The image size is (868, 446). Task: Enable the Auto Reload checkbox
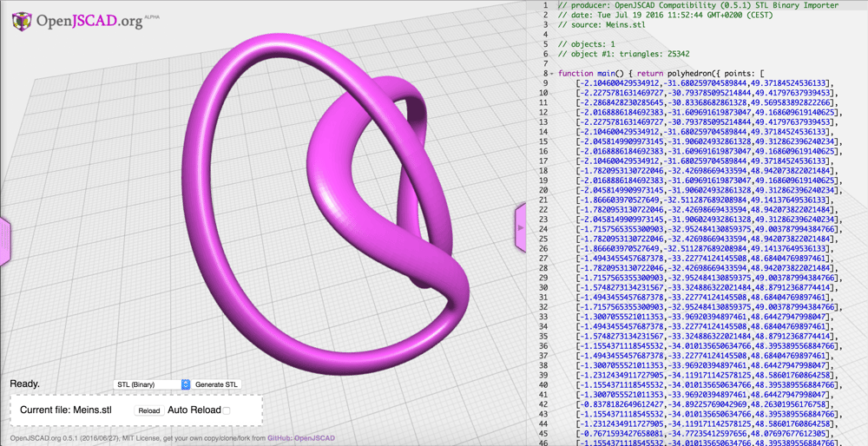pyautogui.click(x=226, y=410)
